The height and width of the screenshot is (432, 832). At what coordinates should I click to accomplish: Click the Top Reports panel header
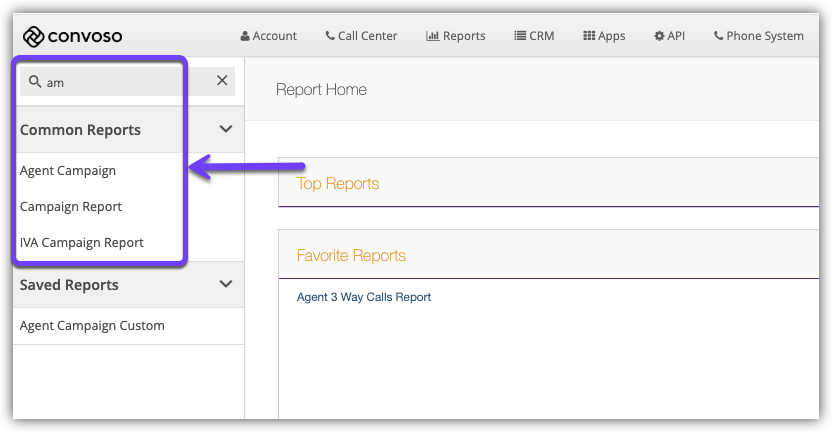338,184
